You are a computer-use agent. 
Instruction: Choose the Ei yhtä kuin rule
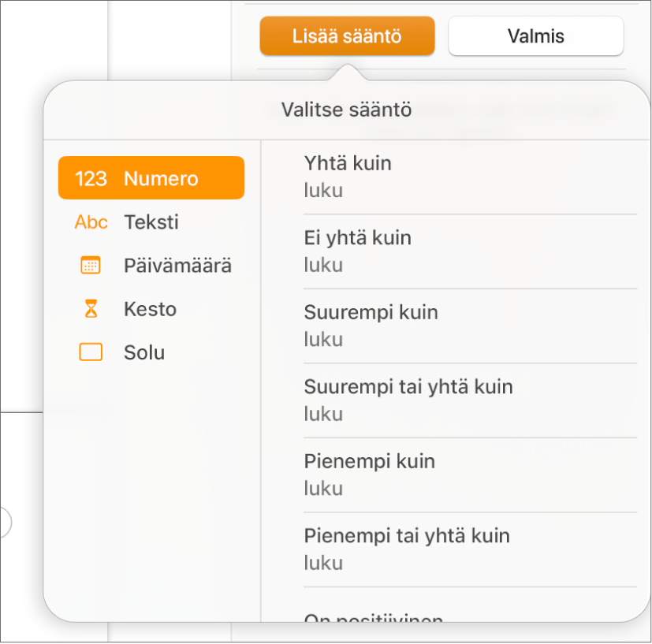471,251
